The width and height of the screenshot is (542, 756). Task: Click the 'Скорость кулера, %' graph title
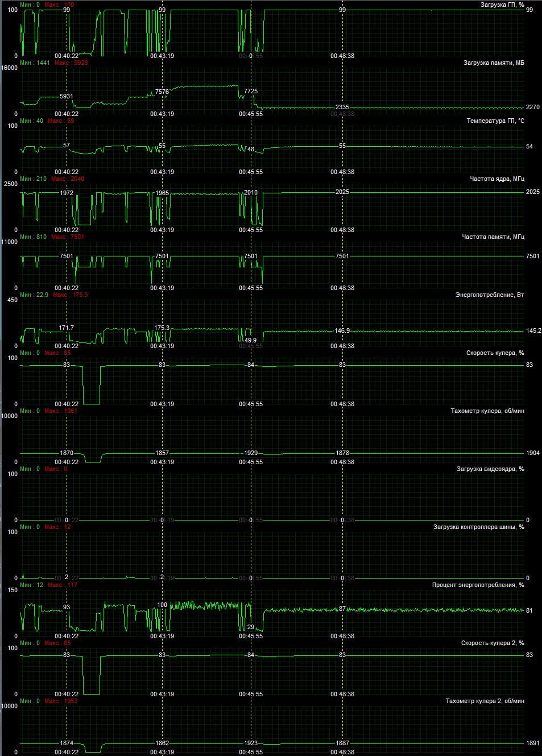click(495, 353)
